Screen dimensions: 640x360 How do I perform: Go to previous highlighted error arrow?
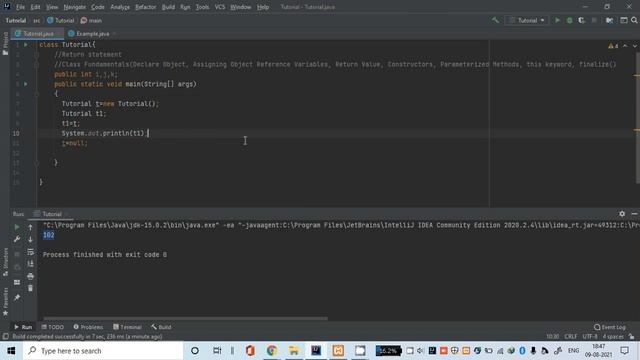[x=625, y=46]
